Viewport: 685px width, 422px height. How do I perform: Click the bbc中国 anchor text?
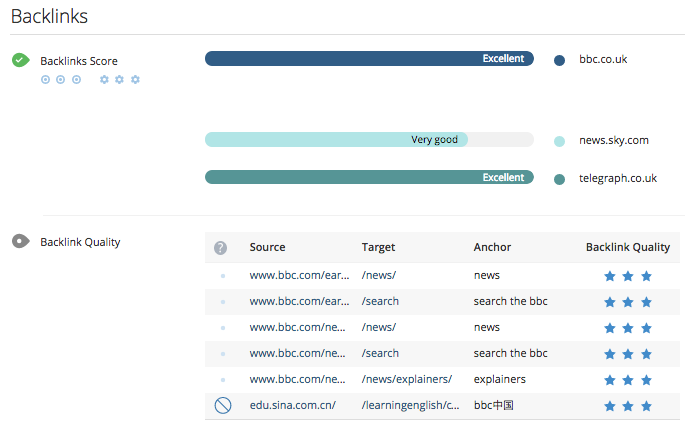pos(494,405)
